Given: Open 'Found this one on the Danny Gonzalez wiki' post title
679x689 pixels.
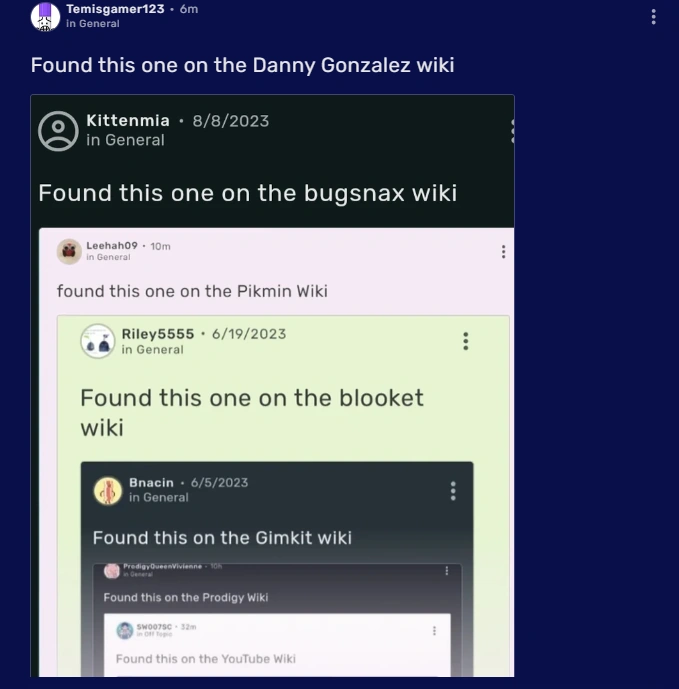Looking at the screenshot, I should tap(243, 65).
